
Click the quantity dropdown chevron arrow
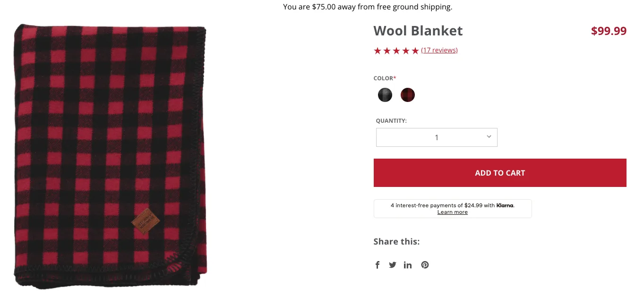(x=489, y=136)
